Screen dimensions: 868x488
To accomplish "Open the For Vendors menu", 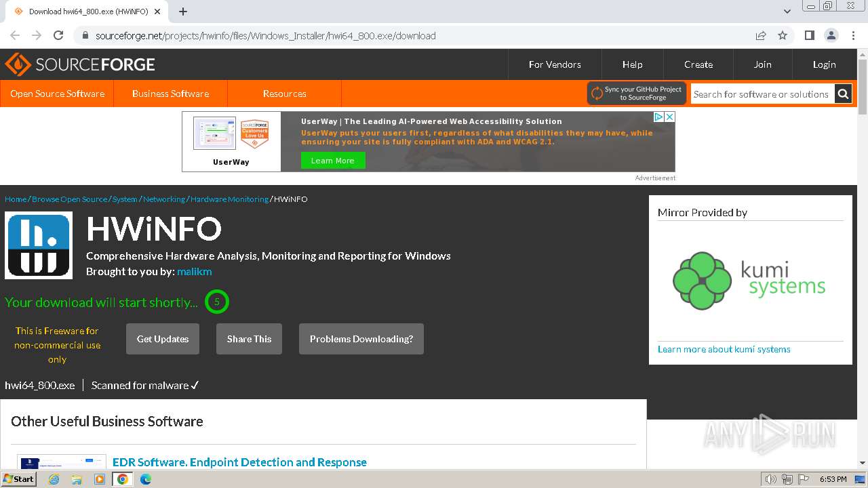I will coord(555,64).
